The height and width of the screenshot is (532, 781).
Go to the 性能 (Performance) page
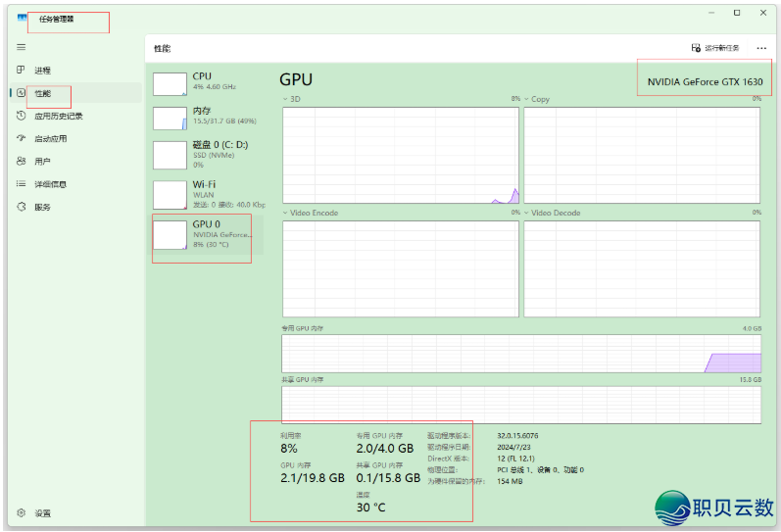42,93
